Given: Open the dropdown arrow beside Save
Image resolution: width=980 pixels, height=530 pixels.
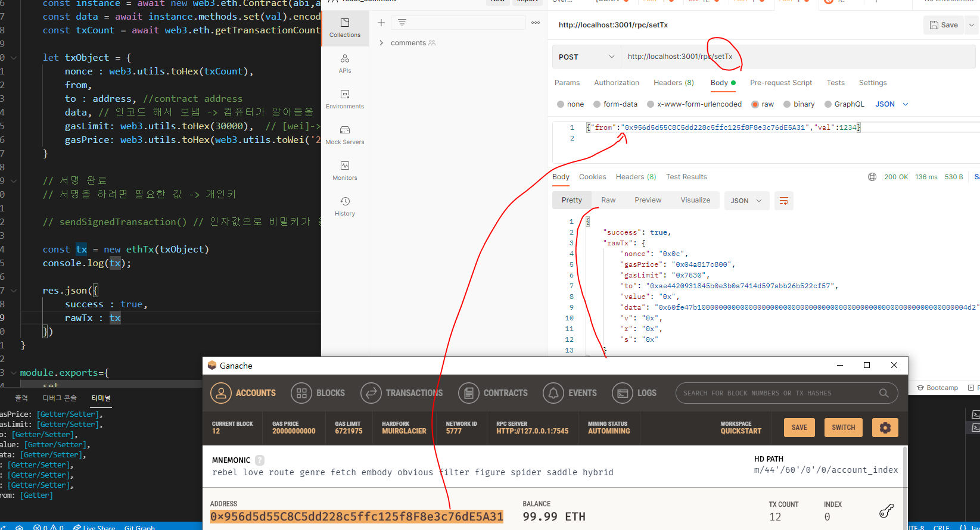Looking at the screenshot, I should pyautogui.click(x=972, y=25).
